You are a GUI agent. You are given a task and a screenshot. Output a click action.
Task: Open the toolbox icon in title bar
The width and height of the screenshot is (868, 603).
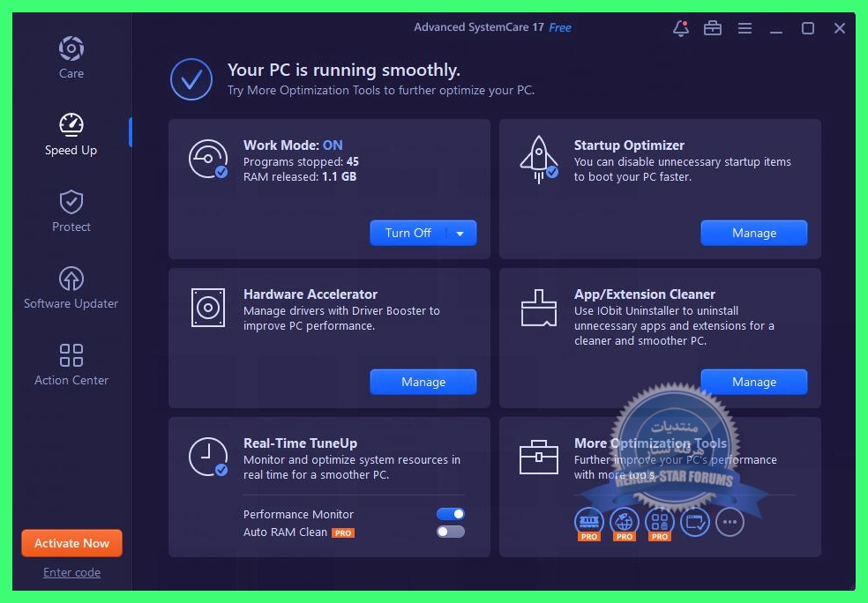713,27
